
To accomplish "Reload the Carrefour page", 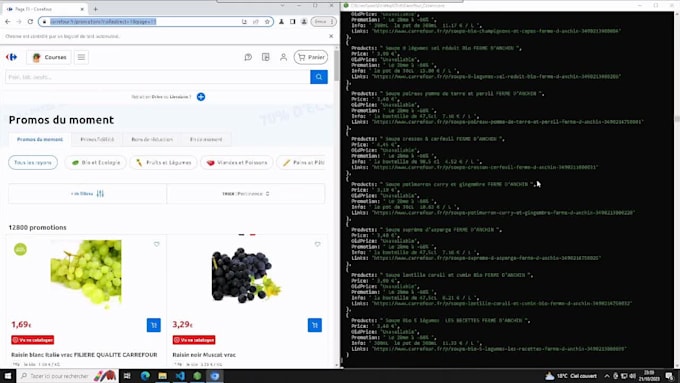I will [30, 22].
